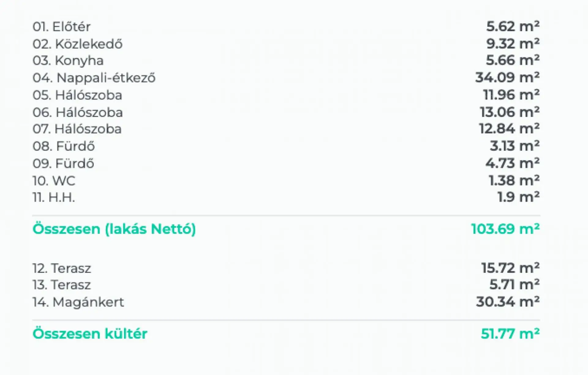Screen dimensions: 588x375
Task: Select the "02. Közlekedő" row label
Action: pos(77,44)
